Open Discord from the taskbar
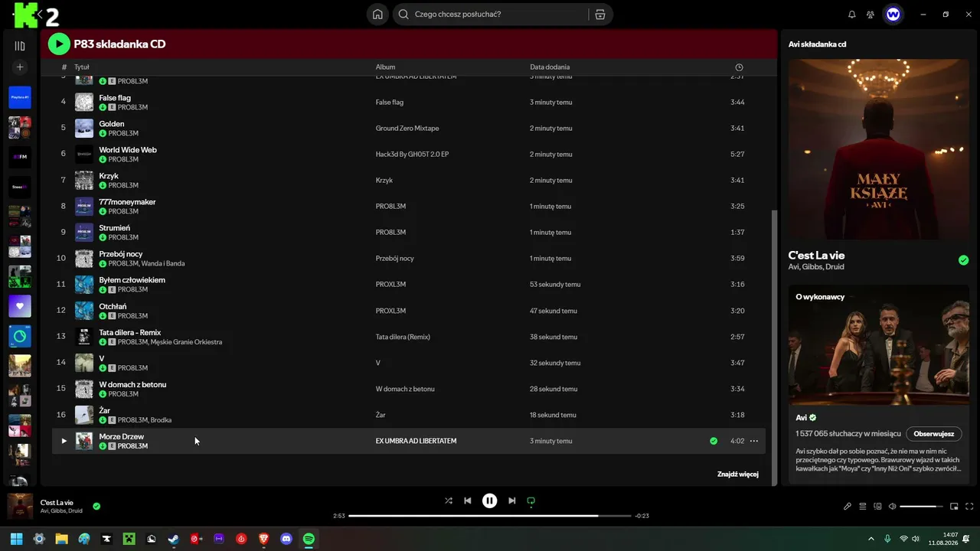 [286, 539]
